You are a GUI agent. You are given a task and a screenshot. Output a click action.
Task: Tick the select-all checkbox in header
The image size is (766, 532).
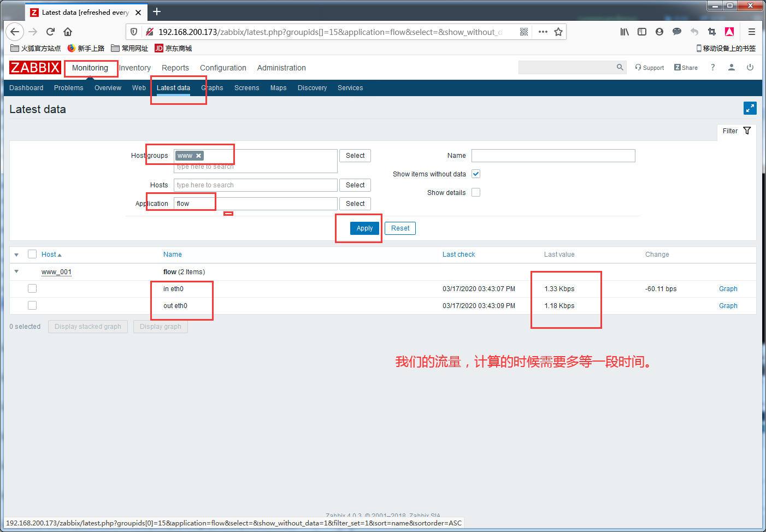pyautogui.click(x=32, y=254)
